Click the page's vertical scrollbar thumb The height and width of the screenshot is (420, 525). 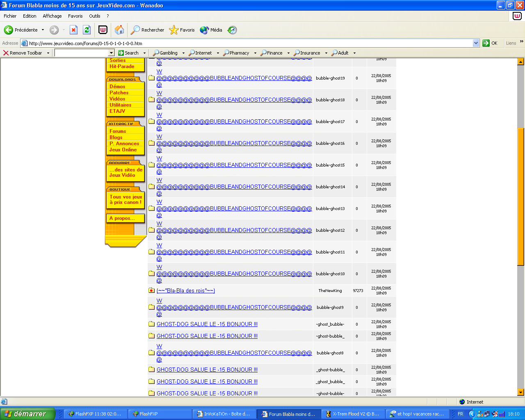(521, 197)
